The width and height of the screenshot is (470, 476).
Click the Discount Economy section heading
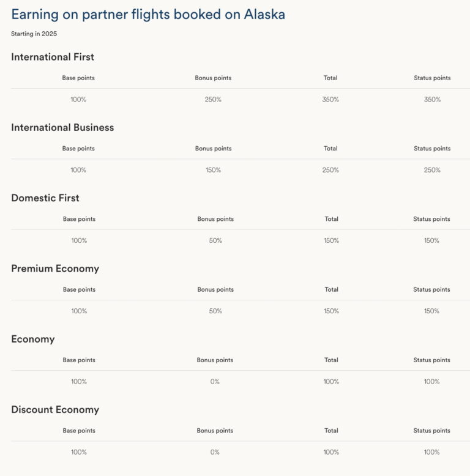pyautogui.click(x=55, y=409)
